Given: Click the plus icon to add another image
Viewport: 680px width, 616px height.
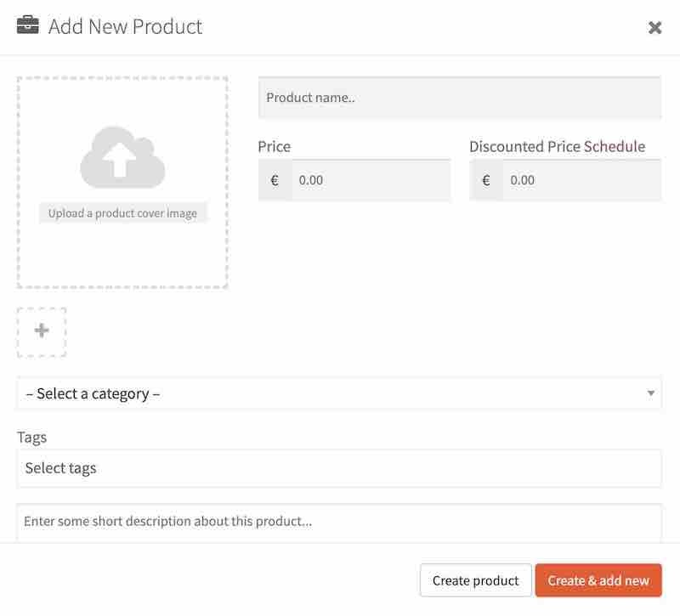Looking at the screenshot, I should 41,331.
